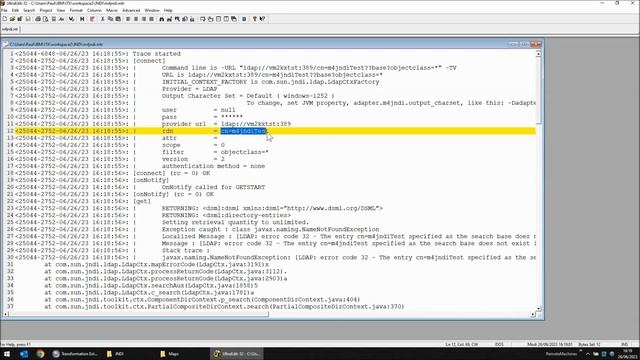Click the Align Left toolbar icon
640x360 pixels.
coord(128,19)
